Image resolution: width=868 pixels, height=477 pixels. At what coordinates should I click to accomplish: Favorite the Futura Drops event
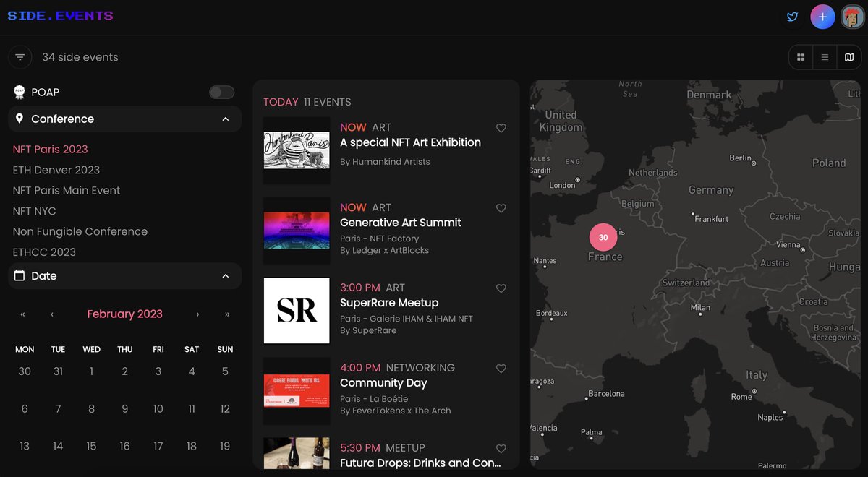tap(501, 449)
